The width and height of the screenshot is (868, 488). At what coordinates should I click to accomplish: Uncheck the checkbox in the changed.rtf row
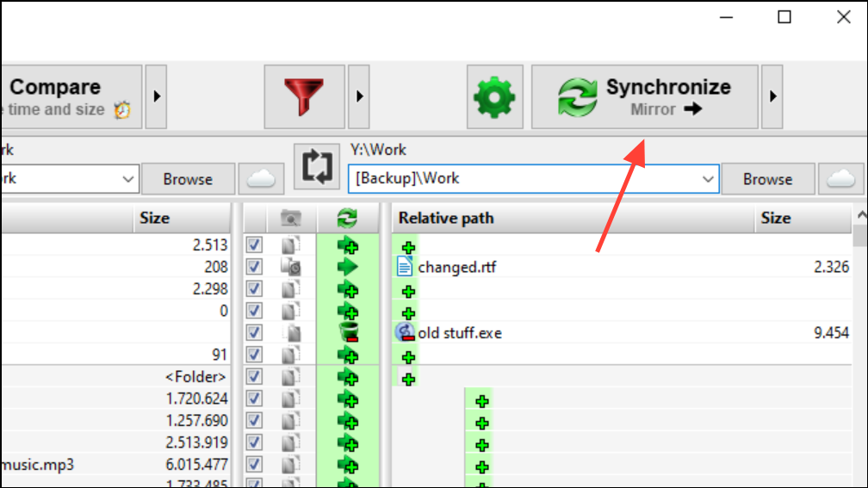coord(254,268)
